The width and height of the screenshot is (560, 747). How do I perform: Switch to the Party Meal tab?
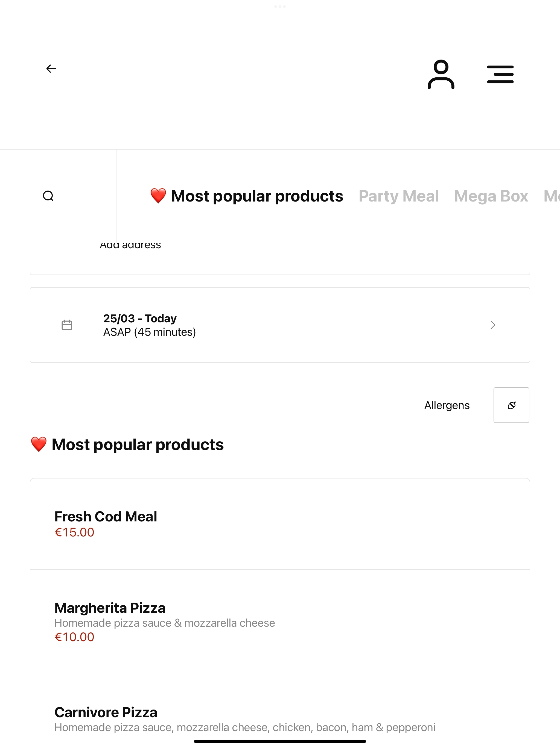click(x=399, y=196)
